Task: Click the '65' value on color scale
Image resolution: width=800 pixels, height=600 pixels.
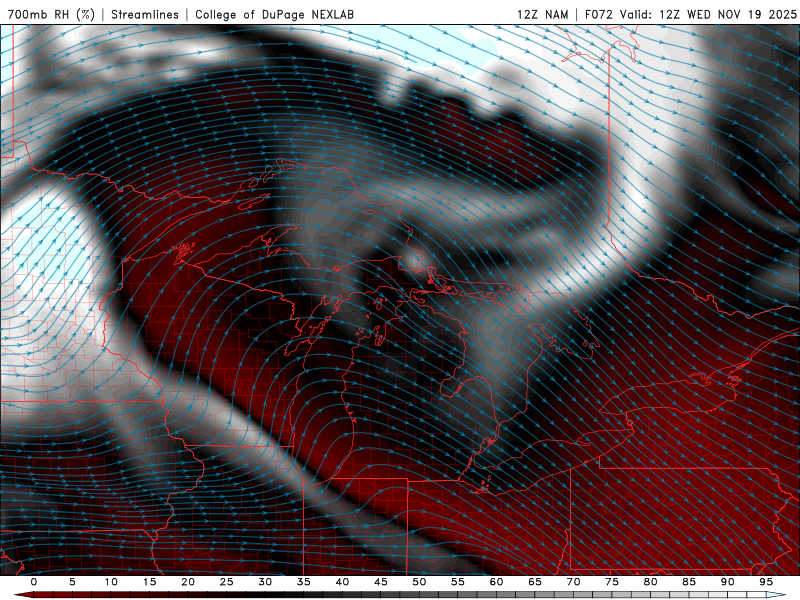Action: (x=535, y=582)
